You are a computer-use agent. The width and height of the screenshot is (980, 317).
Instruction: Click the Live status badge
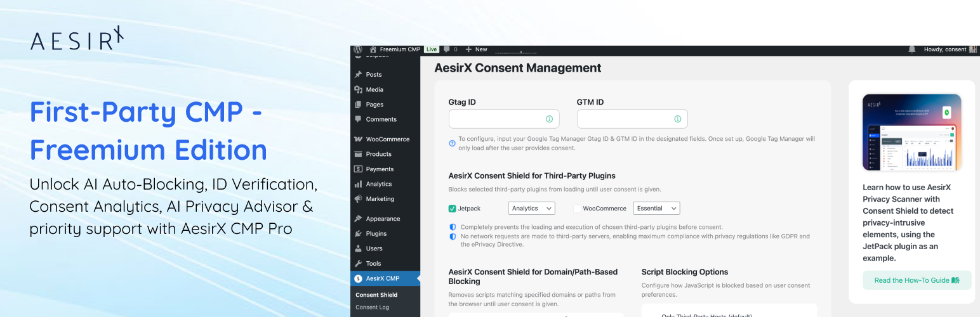pos(432,49)
